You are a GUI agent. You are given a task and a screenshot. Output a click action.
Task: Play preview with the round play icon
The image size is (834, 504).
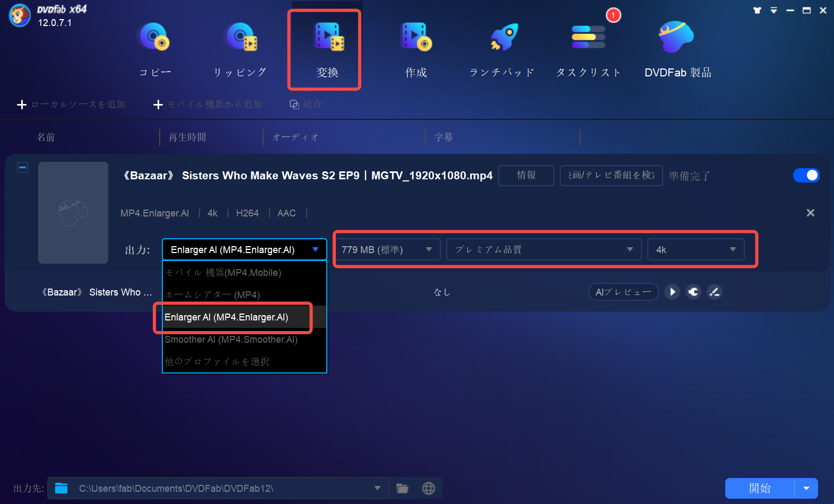tap(672, 292)
